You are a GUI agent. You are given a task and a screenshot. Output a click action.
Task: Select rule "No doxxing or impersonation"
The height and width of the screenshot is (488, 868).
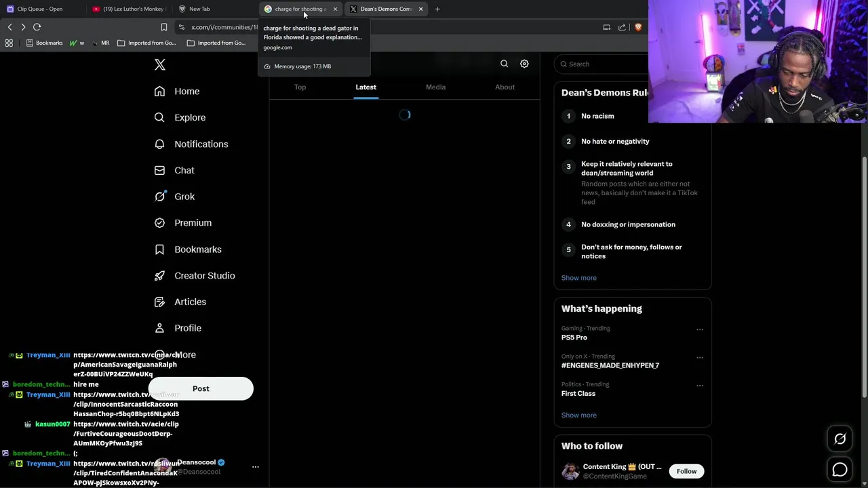(x=628, y=224)
